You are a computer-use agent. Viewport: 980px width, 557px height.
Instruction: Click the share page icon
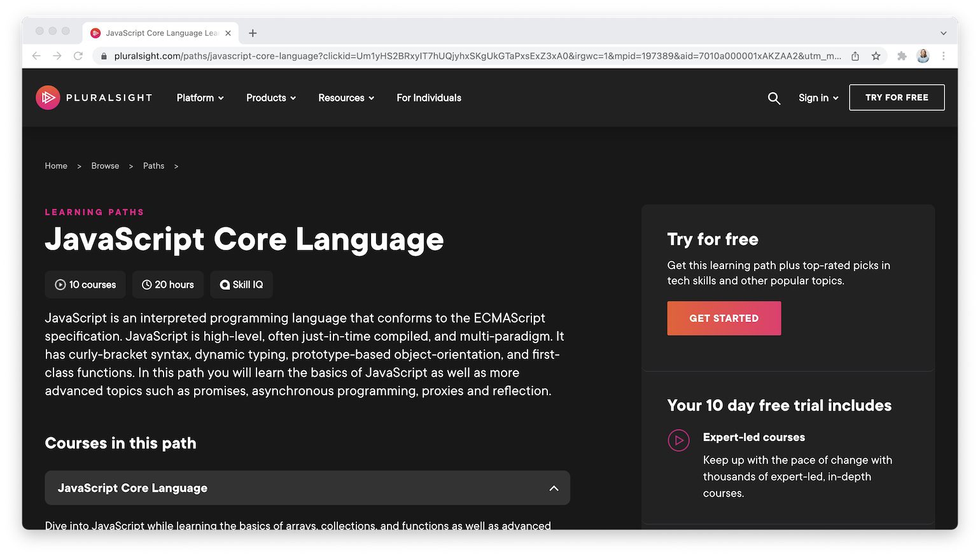point(855,56)
